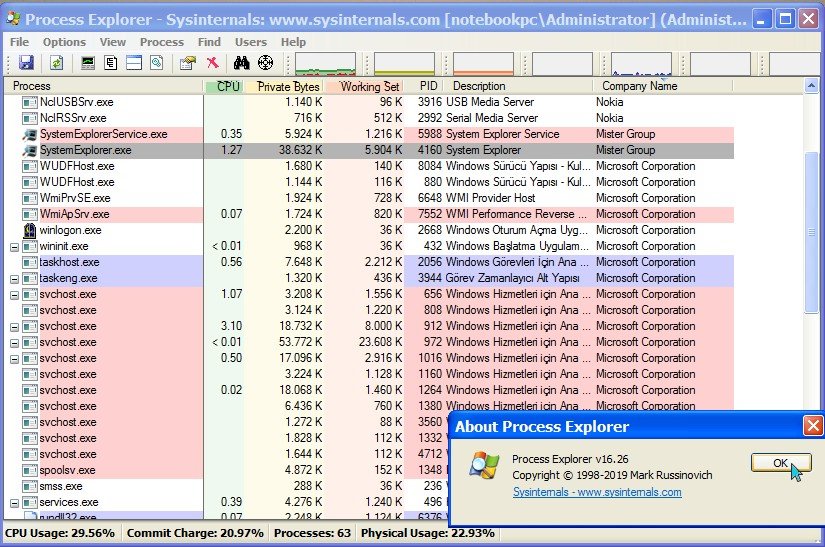Screen dimensions: 825x547
Task: Collapse the svchost.exe PID 1016 tree node
Action: (14, 359)
